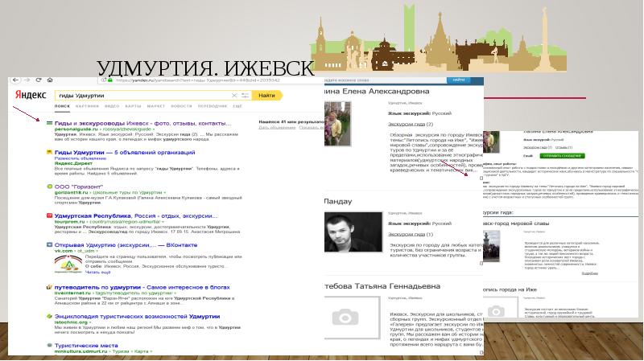Image resolution: width=644 pixels, height=361 pixels.
Task: Open Удмуртская Республика, Россия result link
Action: pyautogui.click(x=136, y=215)
